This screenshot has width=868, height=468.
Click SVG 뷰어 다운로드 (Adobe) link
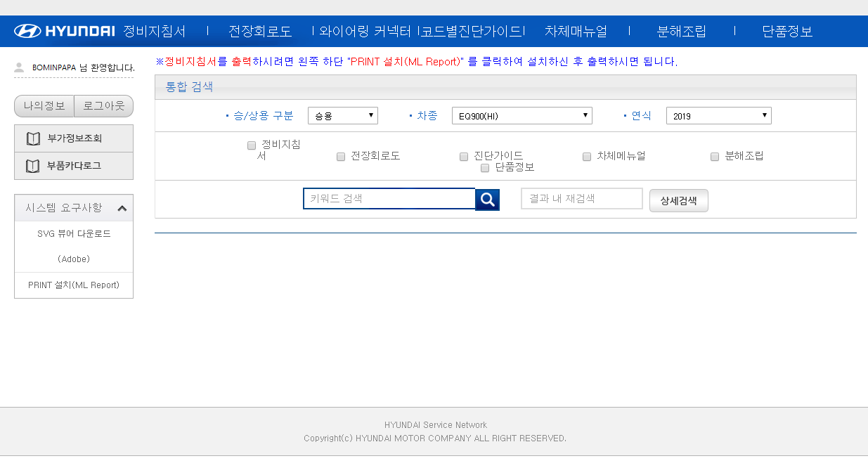click(x=74, y=247)
